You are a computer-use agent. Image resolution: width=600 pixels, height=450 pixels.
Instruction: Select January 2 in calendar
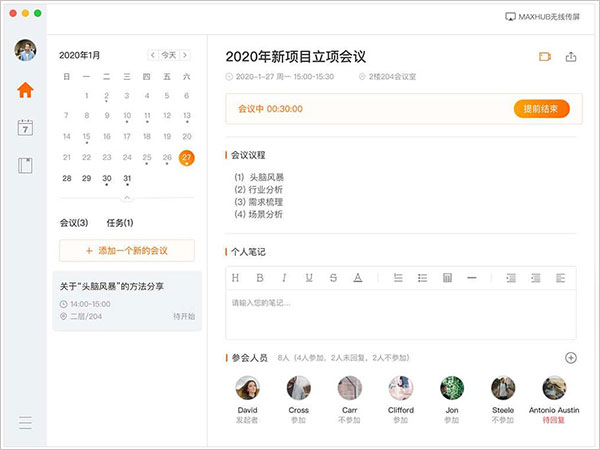point(107,96)
